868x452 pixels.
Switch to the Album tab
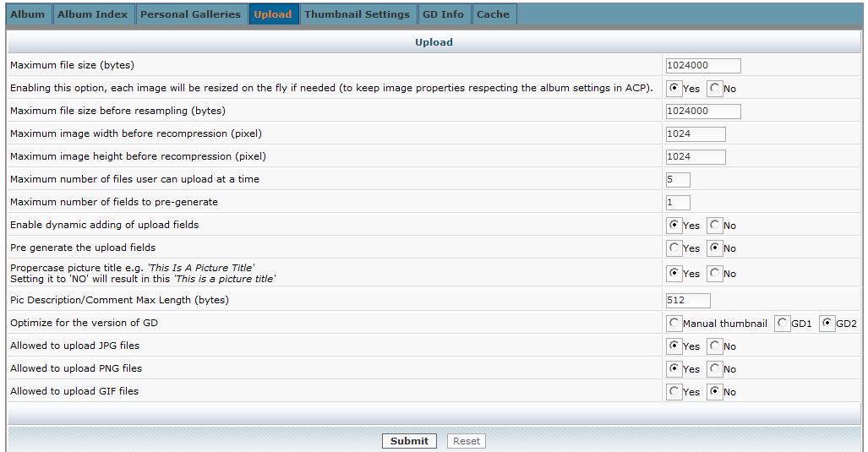click(28, 14)
